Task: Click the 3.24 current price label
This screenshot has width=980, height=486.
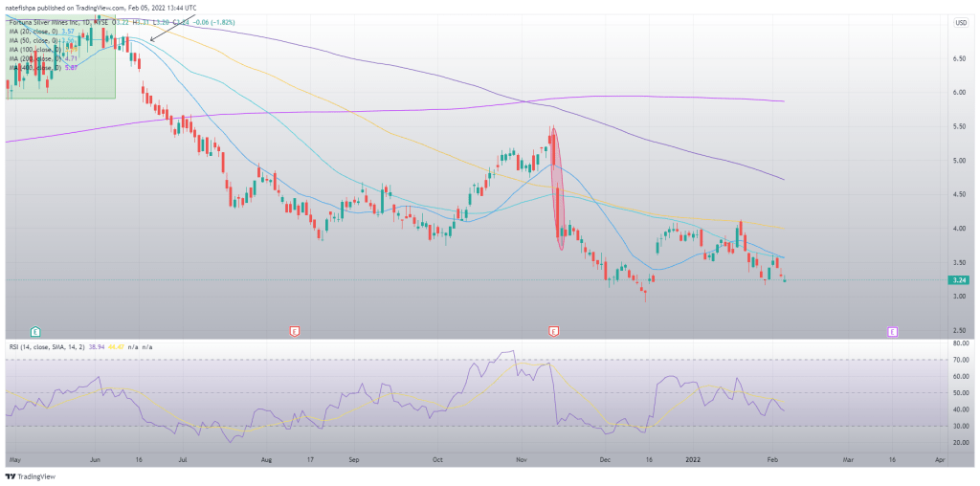Action: (x=957, y=279)
